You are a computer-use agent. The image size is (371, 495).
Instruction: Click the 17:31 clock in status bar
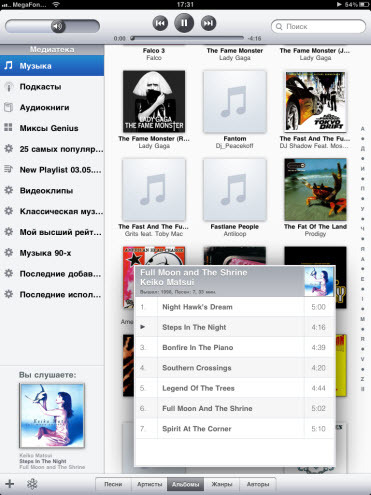(185, 4)
